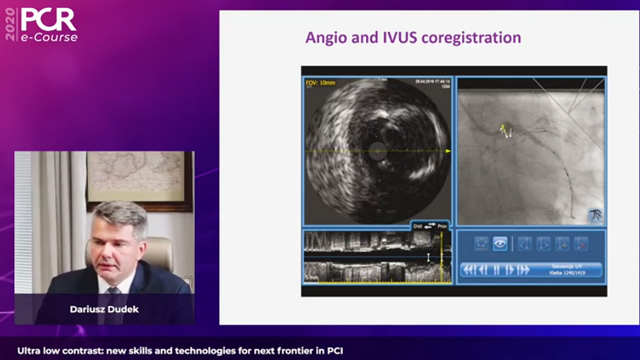Toggle the eye visibility button
Viewport: 640px width, 360px height.
coord(500,244)
